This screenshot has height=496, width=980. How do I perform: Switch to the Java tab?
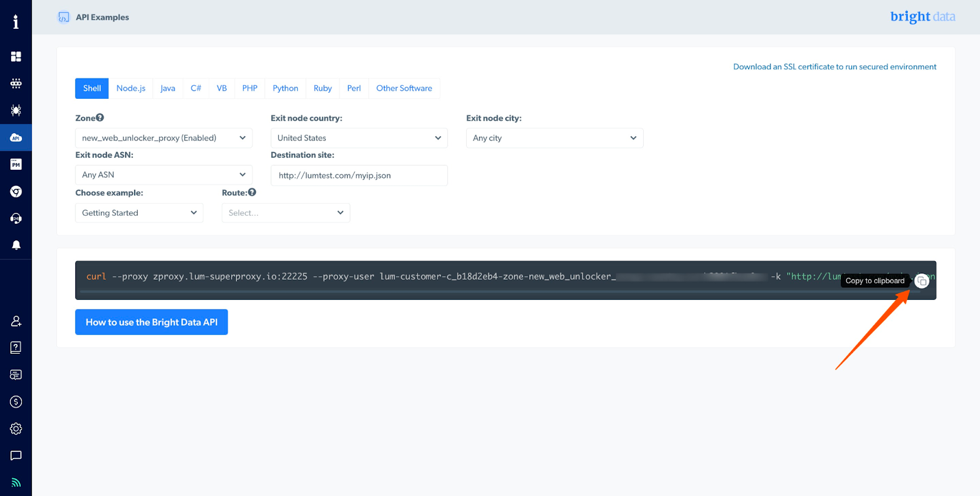168,88
